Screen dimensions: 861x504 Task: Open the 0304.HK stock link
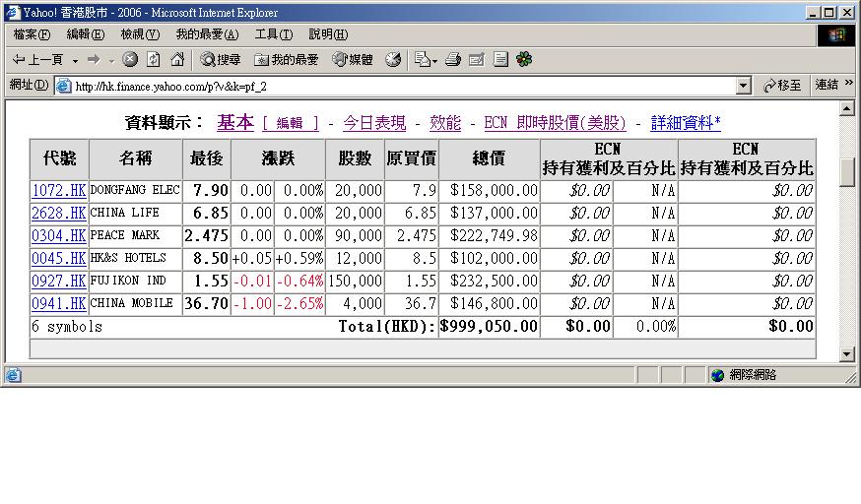tap(59, 236)
